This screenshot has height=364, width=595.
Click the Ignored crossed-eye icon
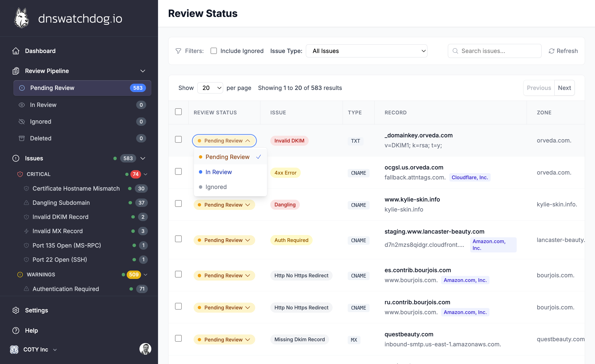click(22, 122)
